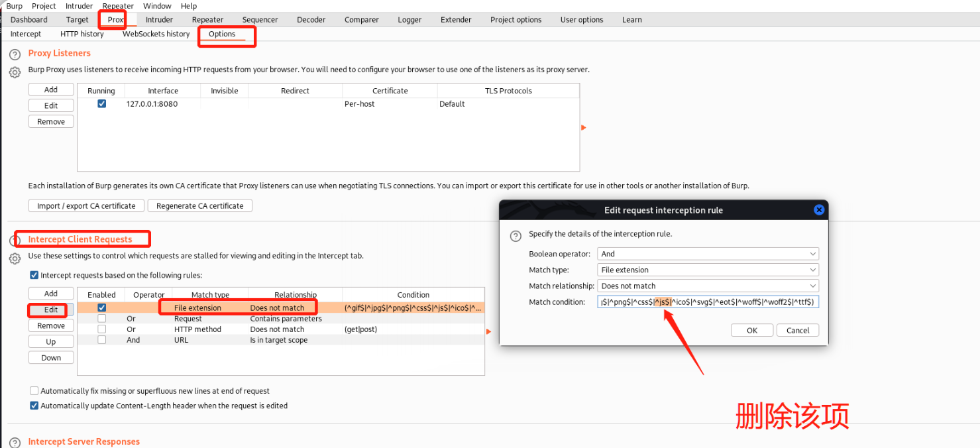The width and height of the screenshot is (980, 448).
Task: Open the Repeater menu in menu bar
Action: click(x=118, y=6)
